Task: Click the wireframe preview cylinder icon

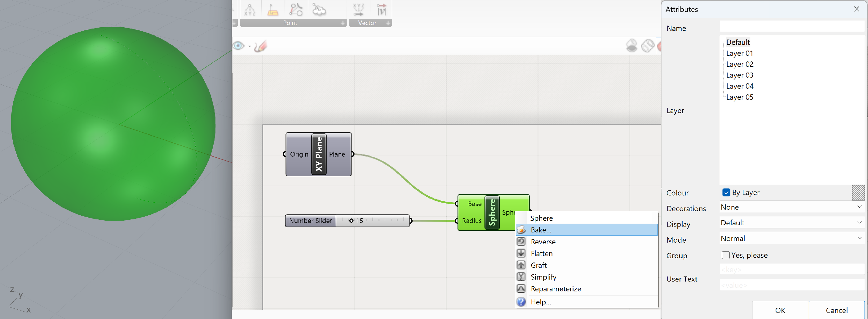Action: coord(647,46)
